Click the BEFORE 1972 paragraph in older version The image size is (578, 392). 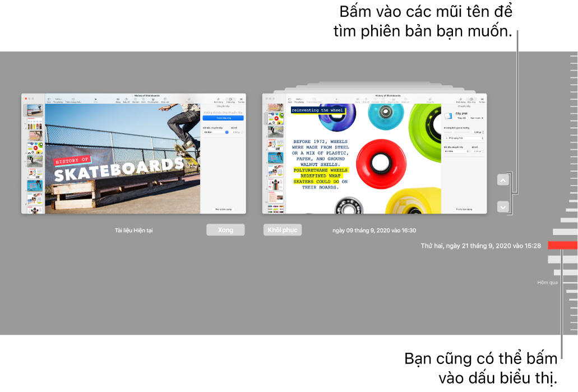tap(320, 164)
